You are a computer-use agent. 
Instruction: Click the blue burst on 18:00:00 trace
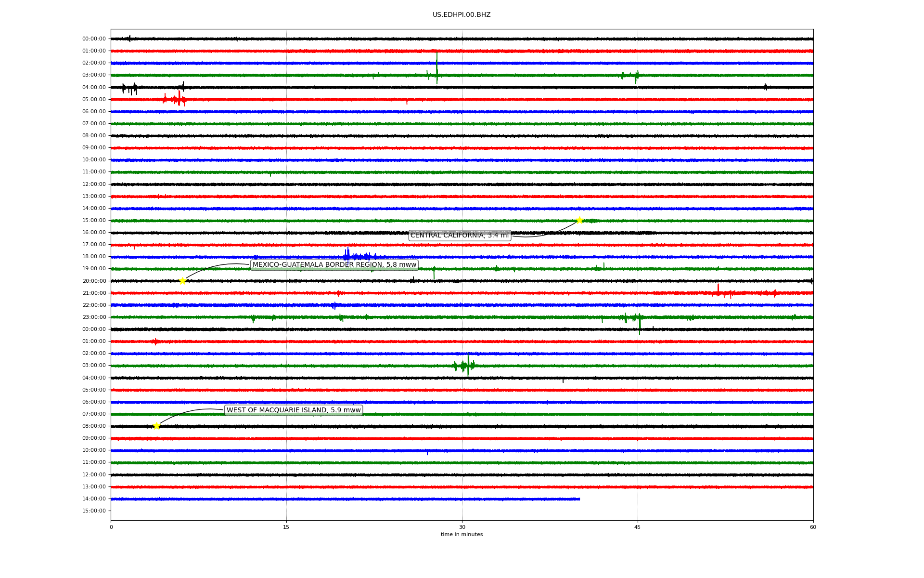pos(347,255)
